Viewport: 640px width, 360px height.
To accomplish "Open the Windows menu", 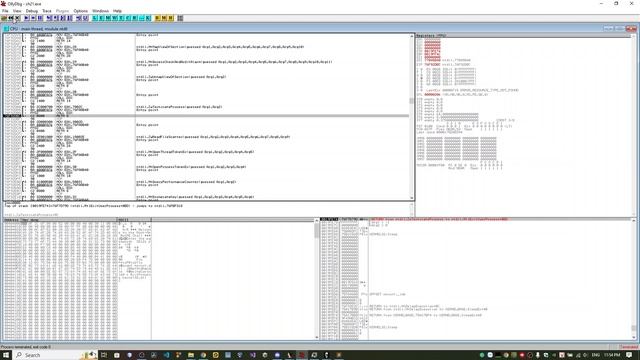I will pos(100,11).
